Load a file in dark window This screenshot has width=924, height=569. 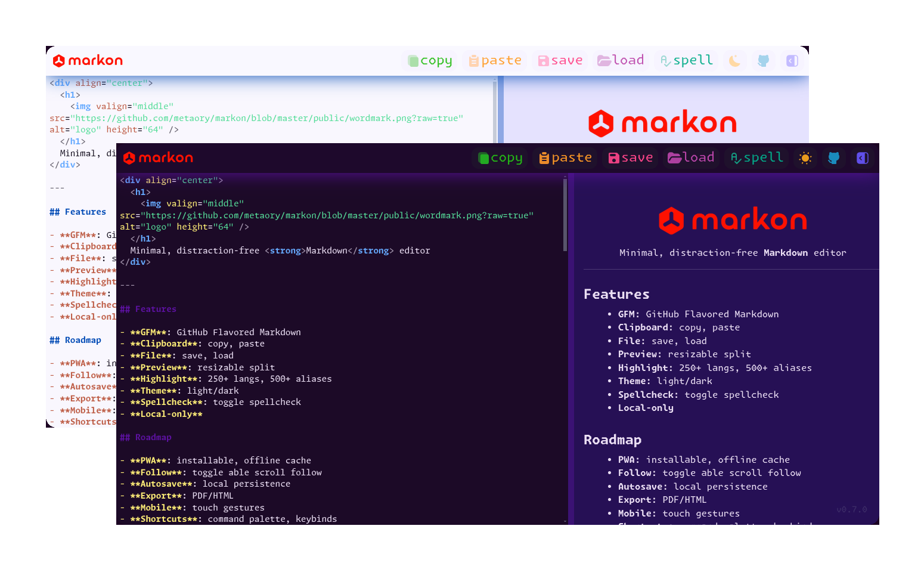691,158
